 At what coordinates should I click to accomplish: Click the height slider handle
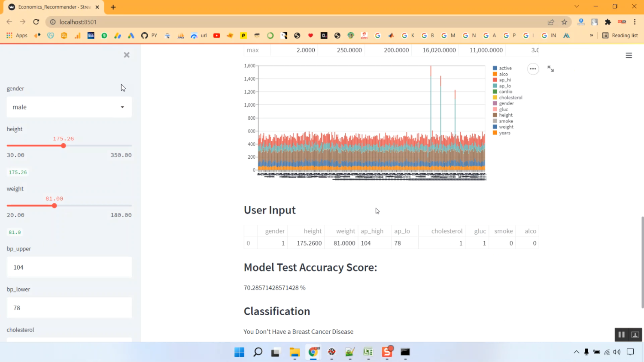[64, 146]
